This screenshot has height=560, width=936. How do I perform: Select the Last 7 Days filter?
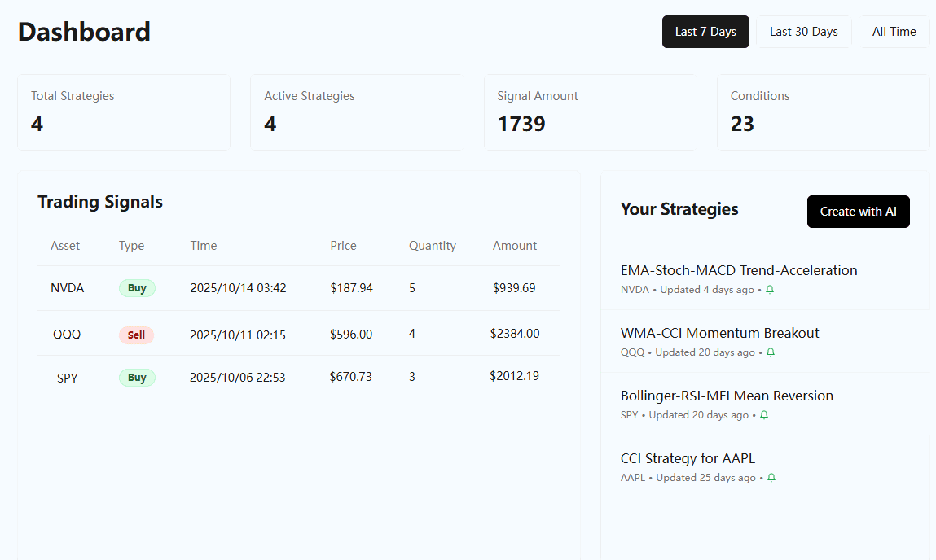(705, 32)
